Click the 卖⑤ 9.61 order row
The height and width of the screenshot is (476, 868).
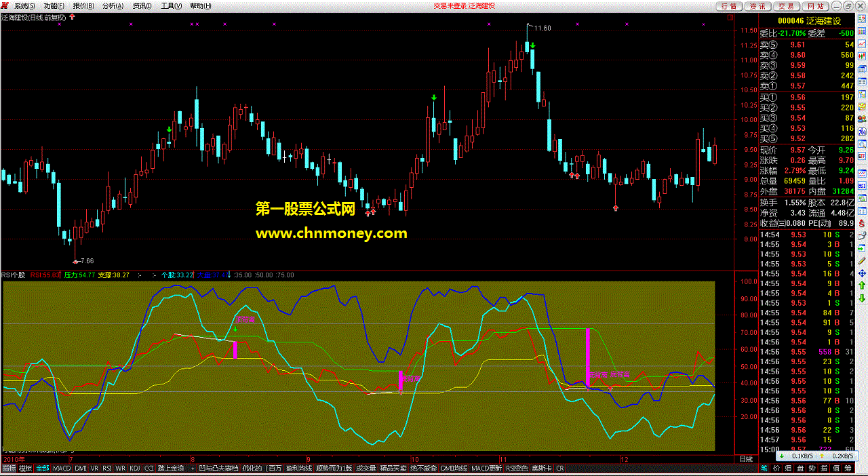tap(806, 45)
